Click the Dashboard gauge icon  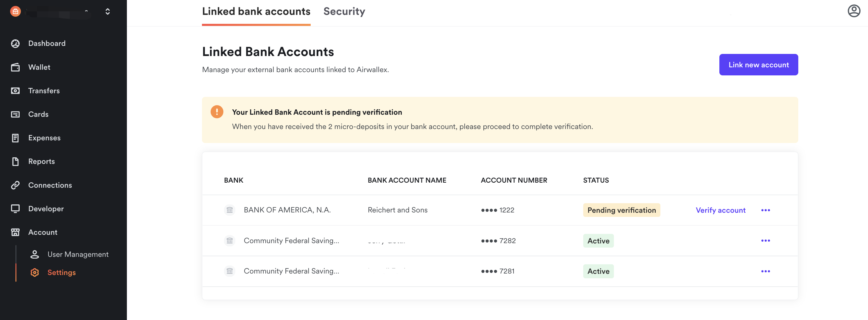click(15, 44)
